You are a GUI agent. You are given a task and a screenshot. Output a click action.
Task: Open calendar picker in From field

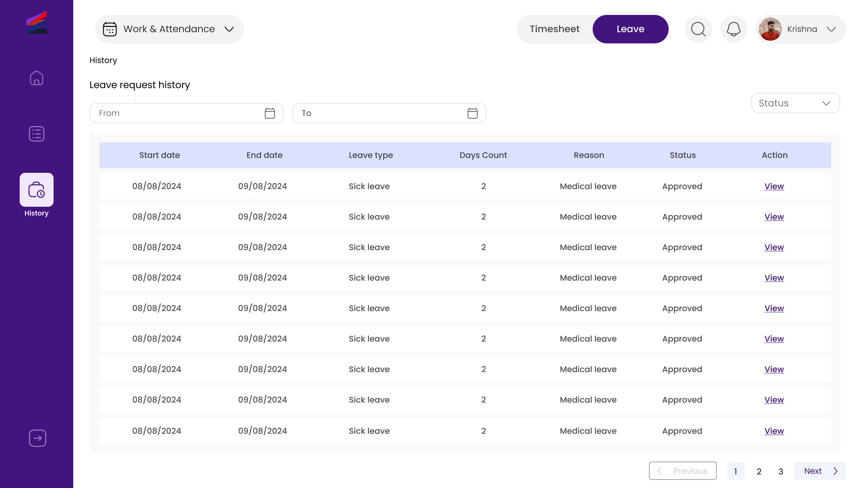coord(270,113)
